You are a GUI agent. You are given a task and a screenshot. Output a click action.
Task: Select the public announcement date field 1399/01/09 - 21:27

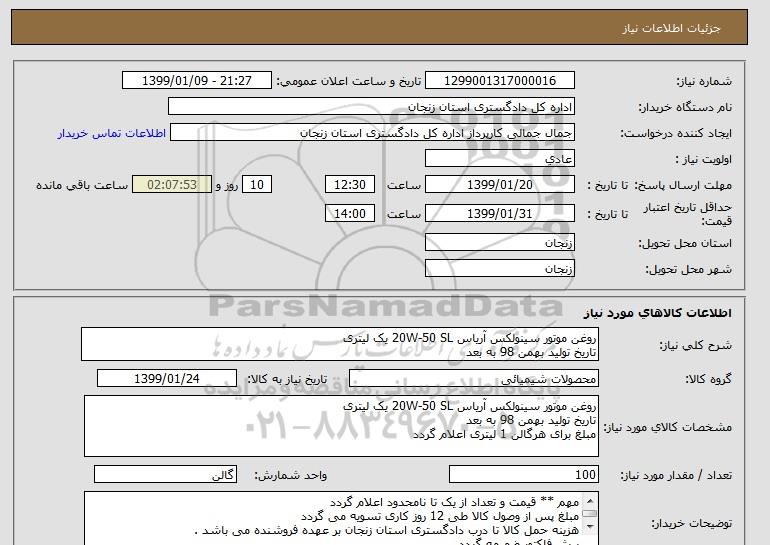[x=196, y=81]
